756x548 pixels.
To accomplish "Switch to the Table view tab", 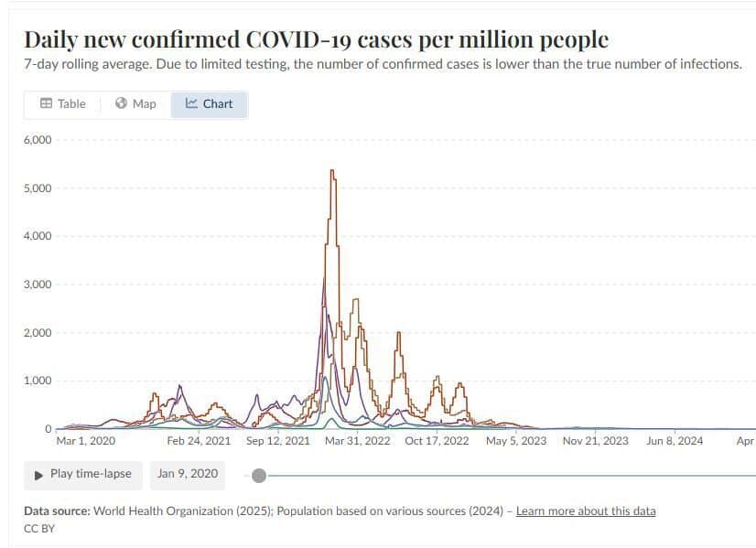I will (x=62, y=103).
